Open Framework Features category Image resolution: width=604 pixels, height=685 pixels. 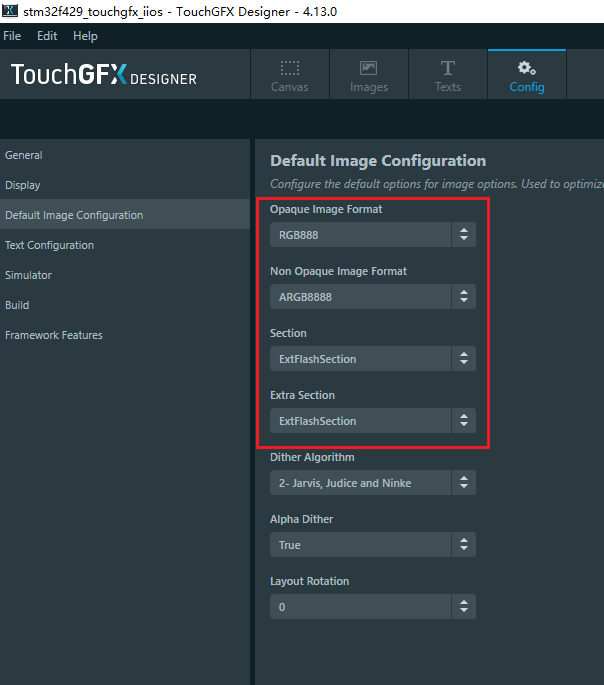pyautogui.click(x=125, y=335)
